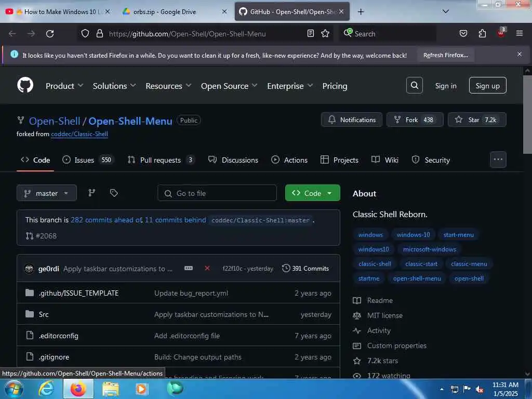Open Projects tab
The width and height of the screenshot is (532, 399).
[339, 160]
